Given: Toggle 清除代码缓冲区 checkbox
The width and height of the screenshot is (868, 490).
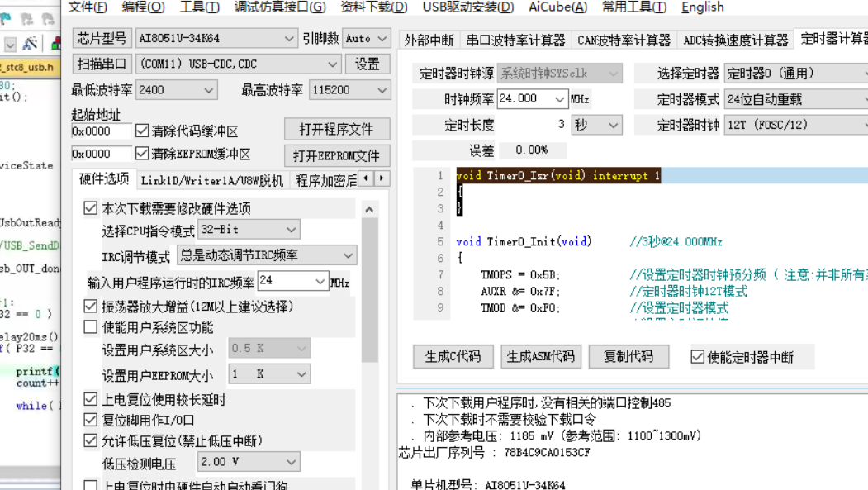Looking at the screenshot, I should coord(142,131).
